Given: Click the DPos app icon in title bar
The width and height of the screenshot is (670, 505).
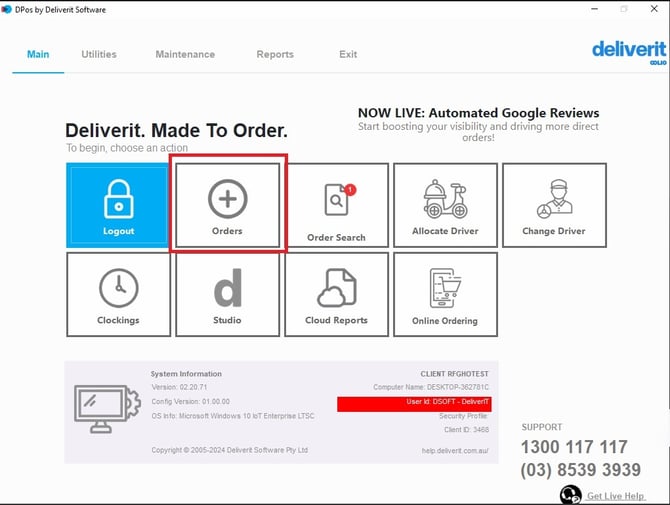Looking at the screenshot, I should tap(6, 9).
